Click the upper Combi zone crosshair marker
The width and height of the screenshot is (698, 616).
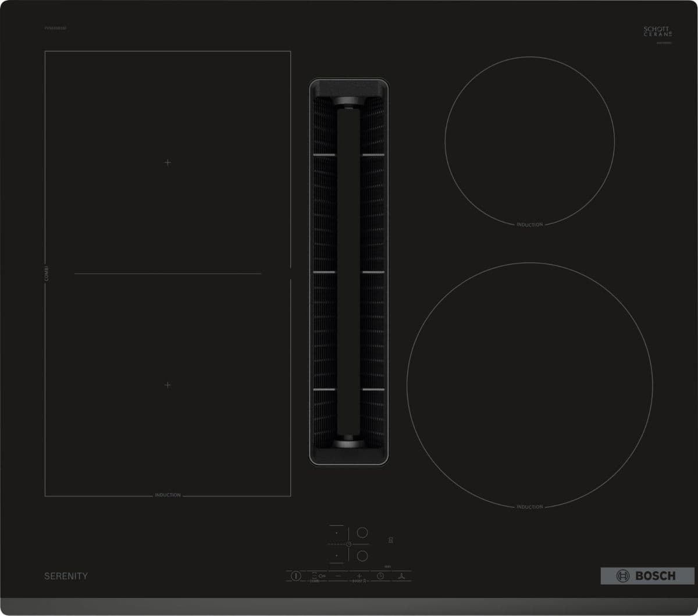(168, 162)
